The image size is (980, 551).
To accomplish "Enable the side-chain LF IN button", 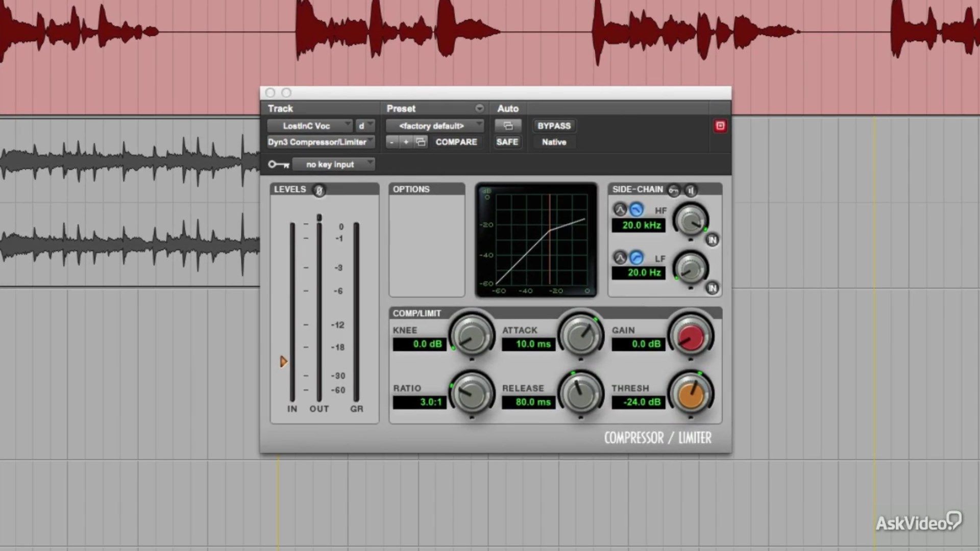I will 712,287.
